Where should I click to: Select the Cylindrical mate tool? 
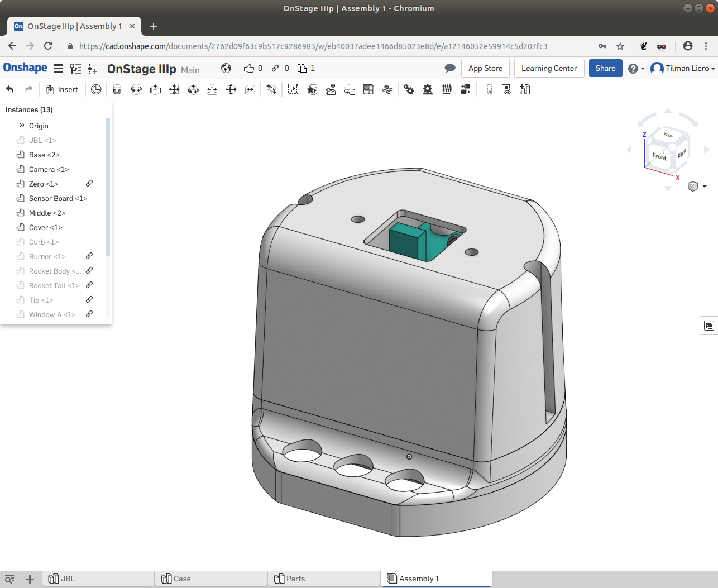click(x=193, y=89)
